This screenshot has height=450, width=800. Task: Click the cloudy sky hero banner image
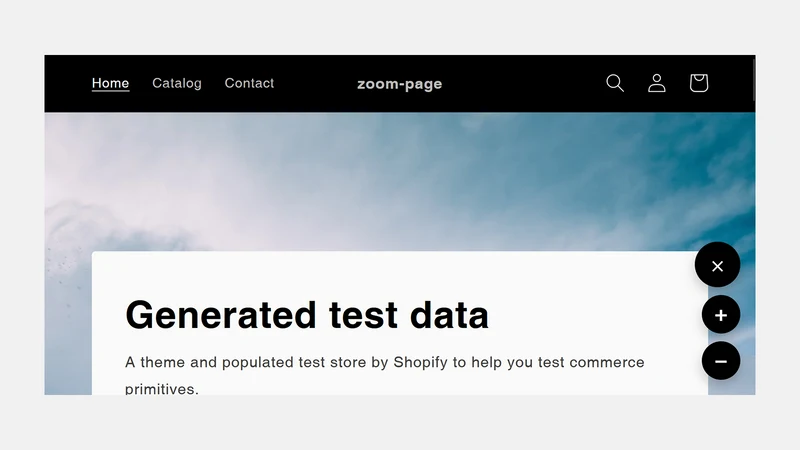tap(399, 181)
